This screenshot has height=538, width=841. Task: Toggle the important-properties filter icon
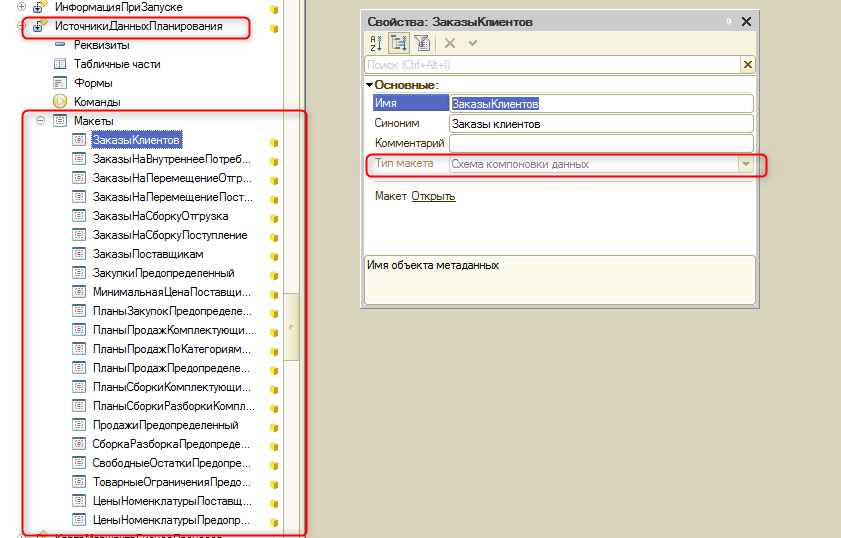point(421,43)
